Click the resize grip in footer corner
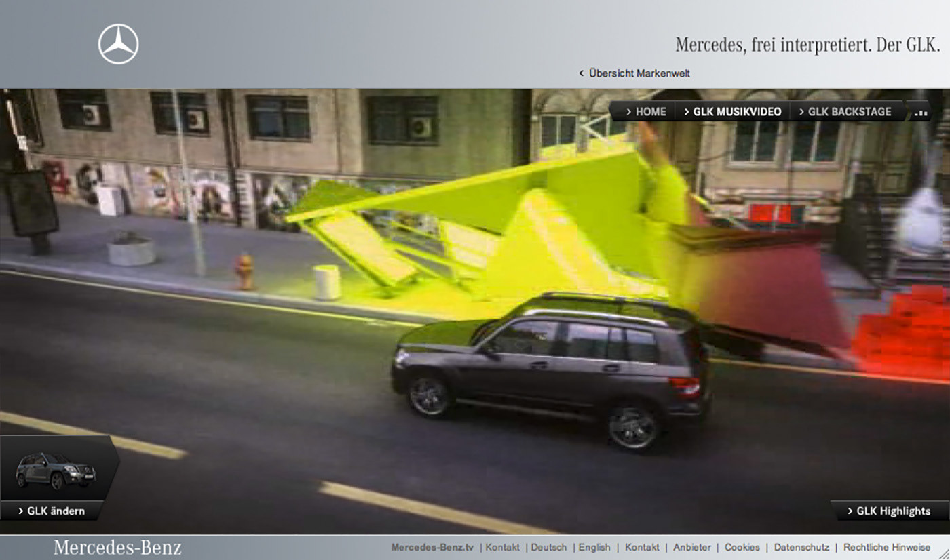This screenshot has height=560, width=950. tap(943, 553)
